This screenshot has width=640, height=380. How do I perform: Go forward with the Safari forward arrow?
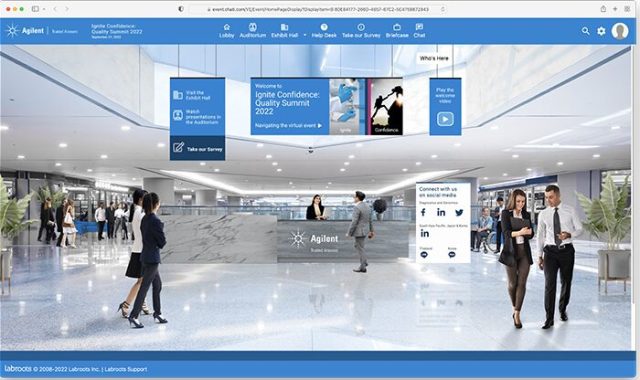click(67, 9)
